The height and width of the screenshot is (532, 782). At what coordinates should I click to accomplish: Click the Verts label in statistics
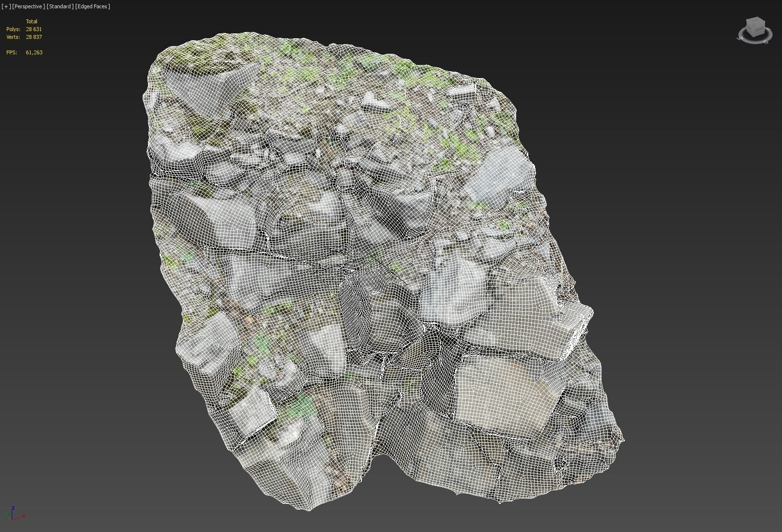(13, 37)
